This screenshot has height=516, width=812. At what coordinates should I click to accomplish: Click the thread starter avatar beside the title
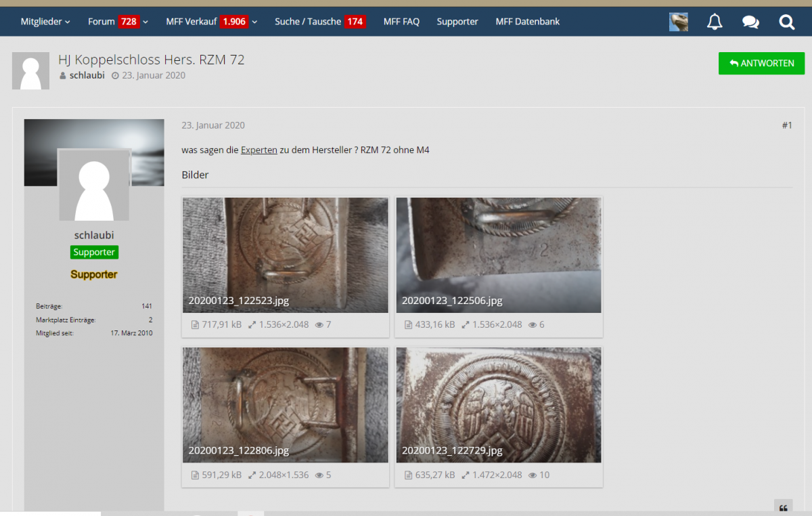pos(30,70)
